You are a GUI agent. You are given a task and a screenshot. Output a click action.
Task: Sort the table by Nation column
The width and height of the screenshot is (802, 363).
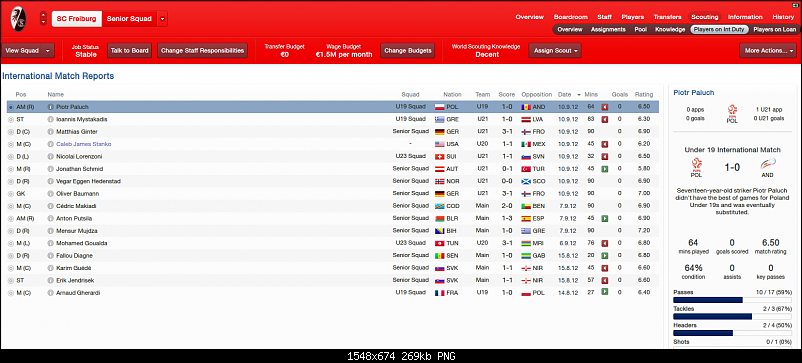[x=452, y=95]
